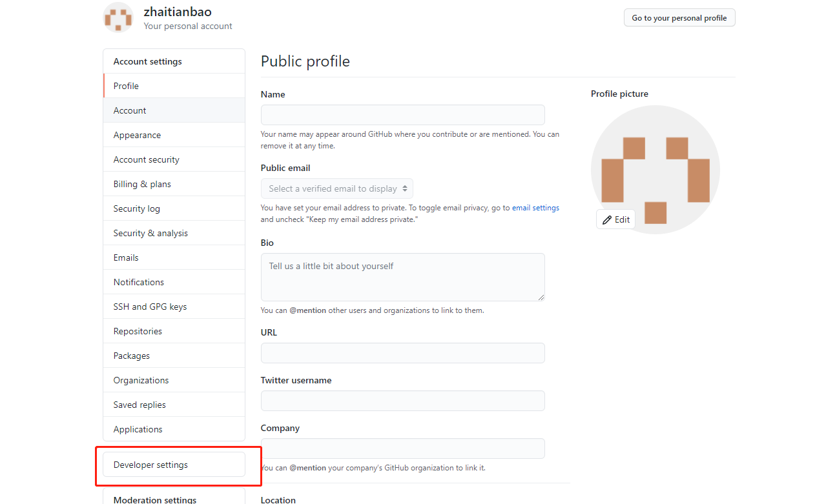Open the Public email selection dropdown
This screenshot has height=504, width=826.
[336, 188]
